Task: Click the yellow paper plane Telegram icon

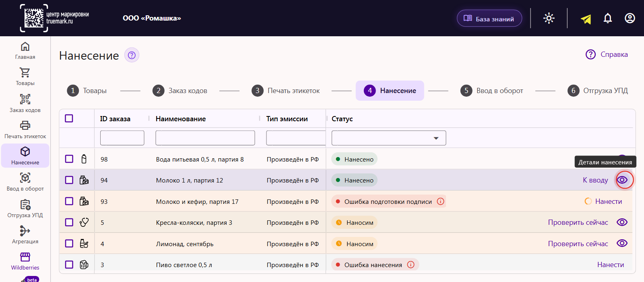Action: pos(586,19)
